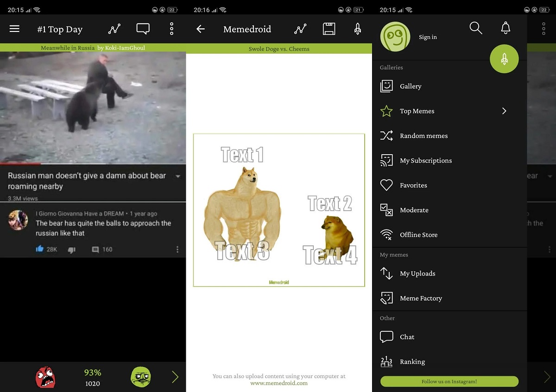Tap the green avatar profile picture
The height and width of the screenshot is (392, 556).
(x=395, y=37)
